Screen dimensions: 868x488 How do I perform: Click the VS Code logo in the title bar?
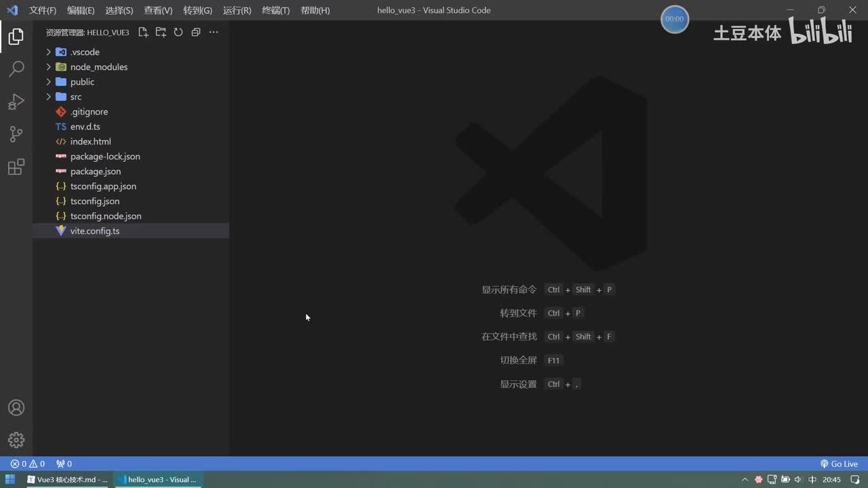coord(12,10)
